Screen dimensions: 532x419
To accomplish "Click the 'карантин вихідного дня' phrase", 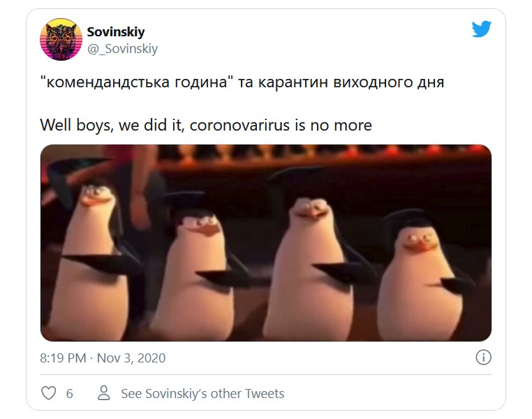I will [x=351, y=82].
